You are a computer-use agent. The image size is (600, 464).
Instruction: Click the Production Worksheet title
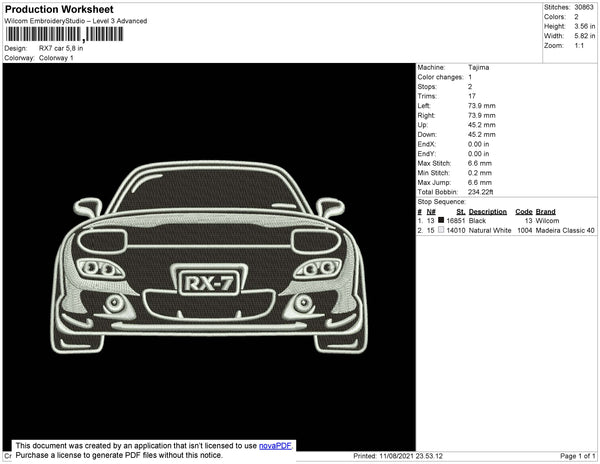[59, 10]
